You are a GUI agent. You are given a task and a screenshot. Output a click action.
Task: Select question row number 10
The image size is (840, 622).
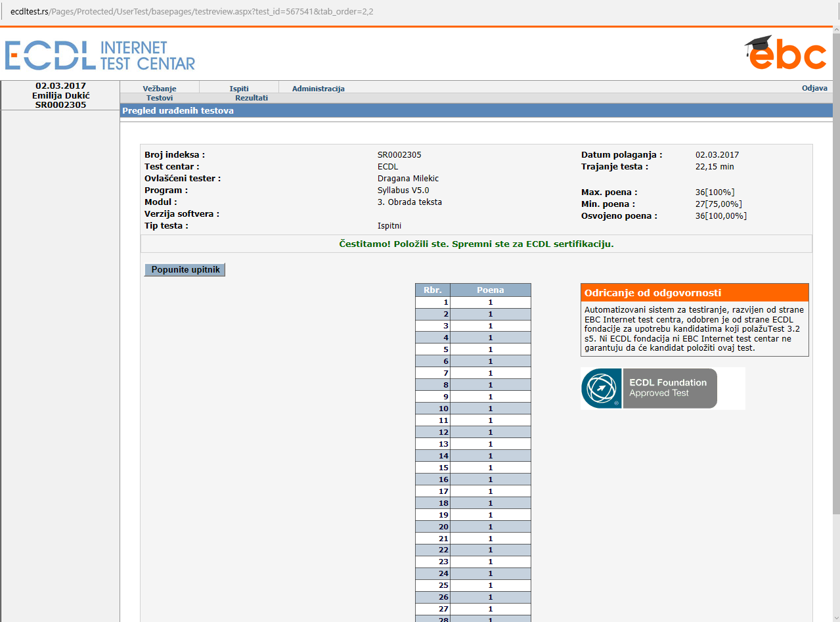point(473,409)
